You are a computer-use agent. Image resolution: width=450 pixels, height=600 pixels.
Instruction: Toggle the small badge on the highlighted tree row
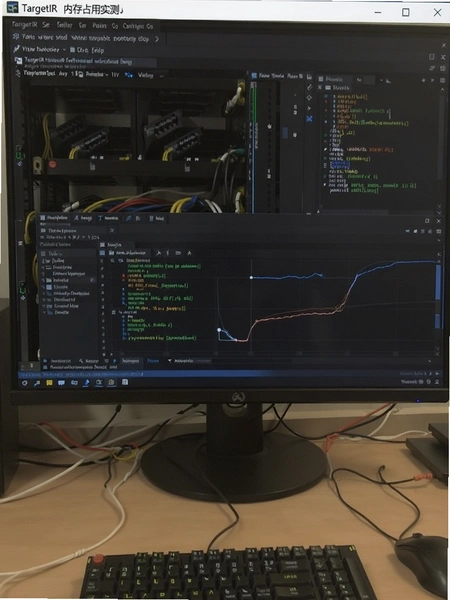(x=92, y=280)
